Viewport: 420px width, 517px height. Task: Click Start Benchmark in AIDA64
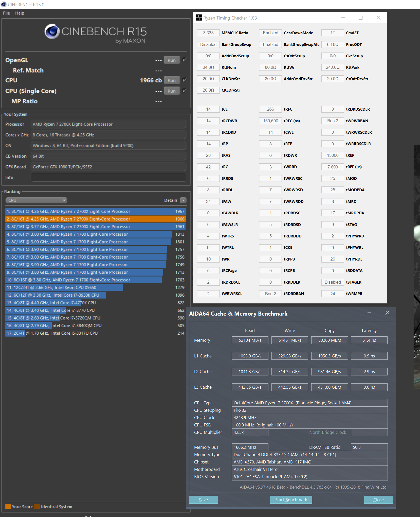pyautogui.click(x=291, y=500)
